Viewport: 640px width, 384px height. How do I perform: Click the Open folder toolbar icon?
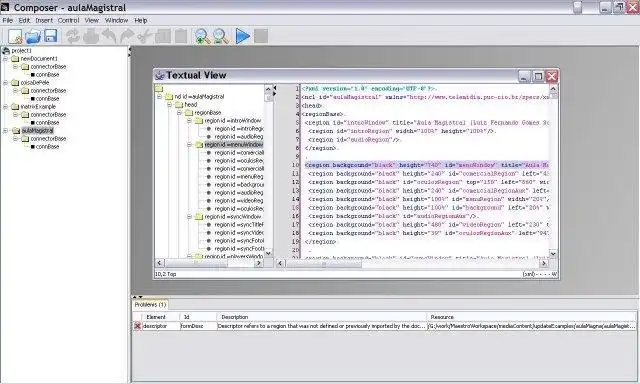33,36
